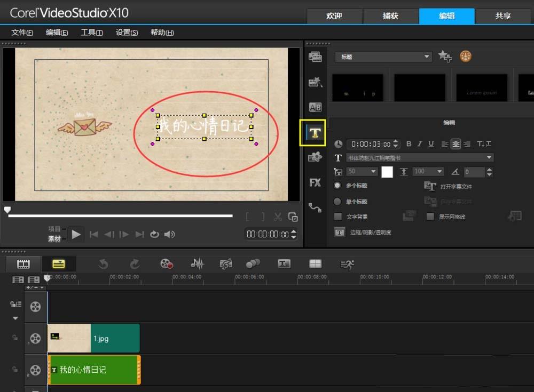This screenshot has height=392, width=534.
Task: Open the Title library icon
Action: (315, 133)
